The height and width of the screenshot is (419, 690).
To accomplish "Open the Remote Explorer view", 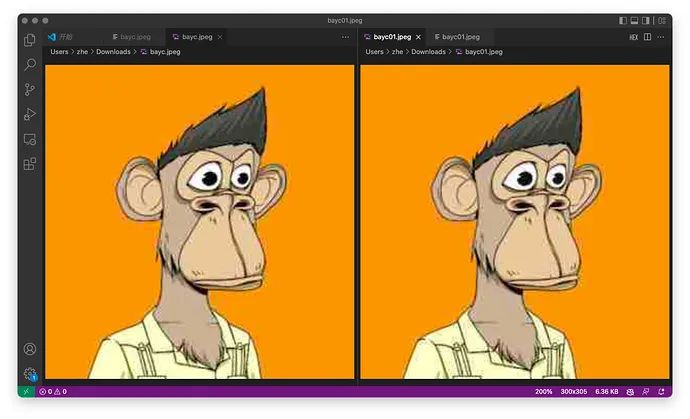I will 29,140.
